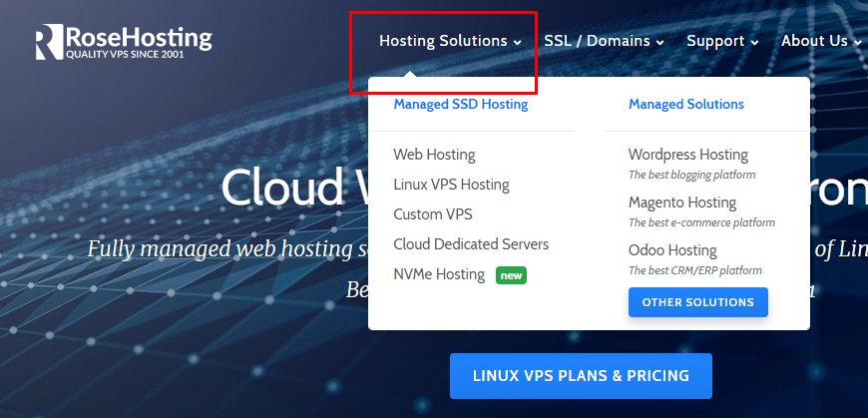Screen dimensions: 868x418
Task: Open Wordpress Hosting
Action: 688,155
